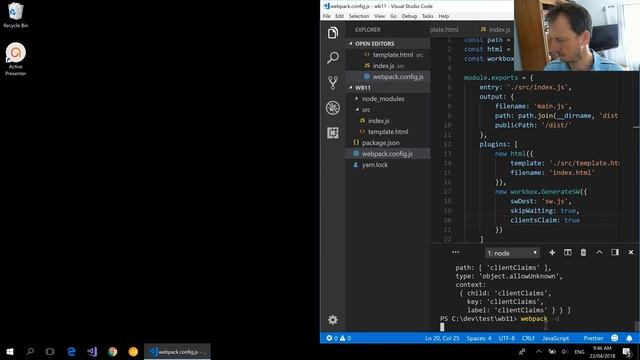The image size is (640, 360).
Task: Launch Microsoft Edge from taskbar
Action: [71, 351]
